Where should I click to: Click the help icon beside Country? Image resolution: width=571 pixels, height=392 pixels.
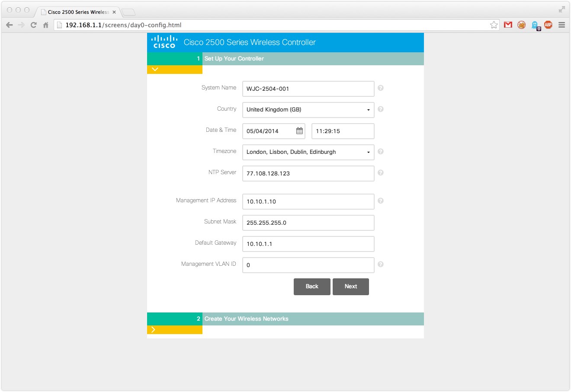[381, 109]
